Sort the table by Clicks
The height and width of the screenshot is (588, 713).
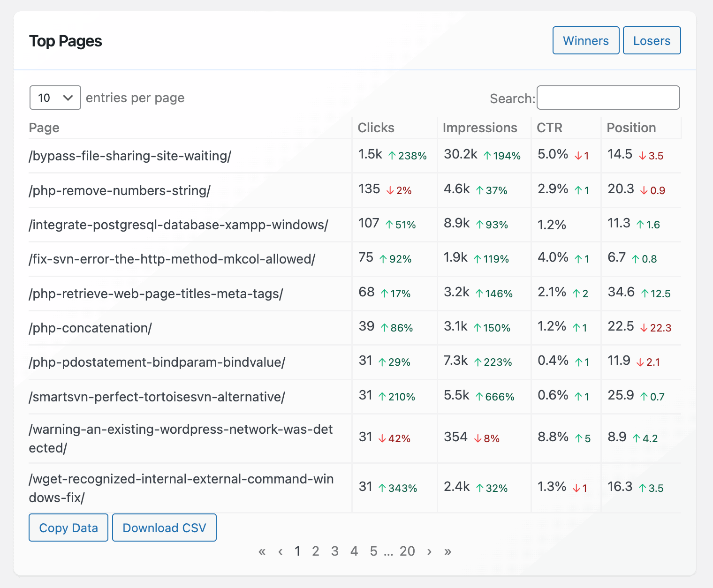tap(376, 128)
